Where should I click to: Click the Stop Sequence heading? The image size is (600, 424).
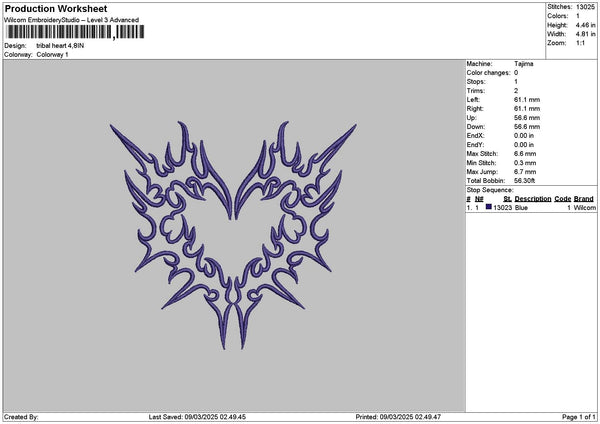pyautogui.click(x=490, y=189)
